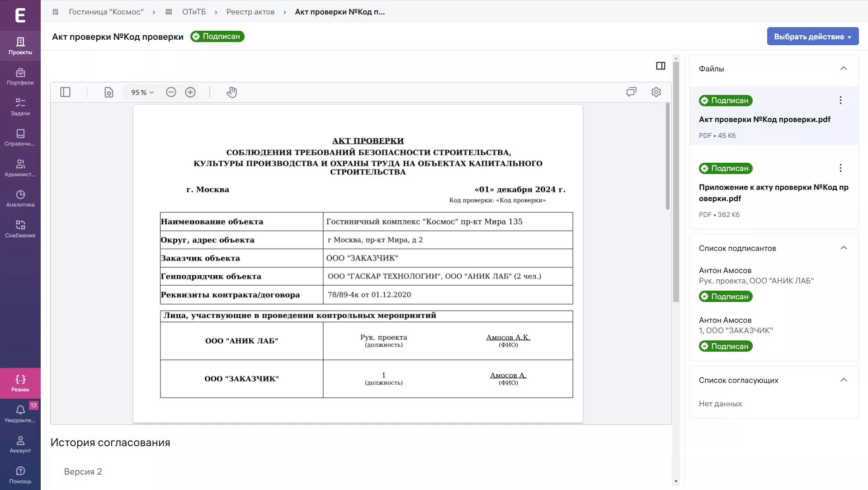Image resolution: width=868 pixels, height=490 pixels.
Task: Collapse the Список подписантов section
Action: (843, 248)
